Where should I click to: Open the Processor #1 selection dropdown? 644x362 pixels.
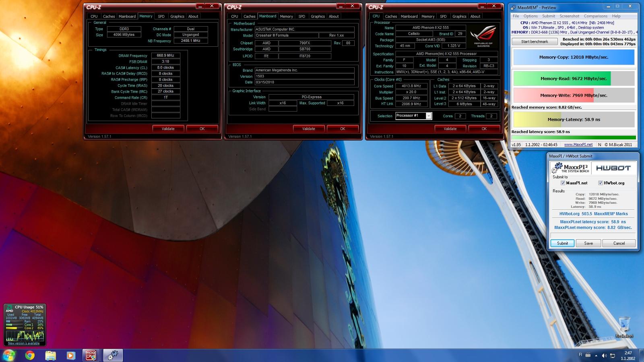pyautogui.click(x=429, y=116)
